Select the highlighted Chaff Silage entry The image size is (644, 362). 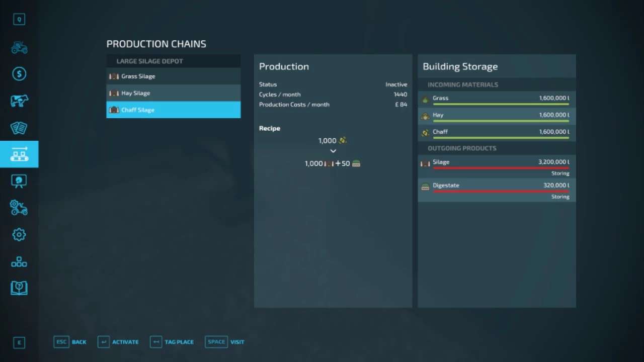pyautogui.click(x=173, y=110)
